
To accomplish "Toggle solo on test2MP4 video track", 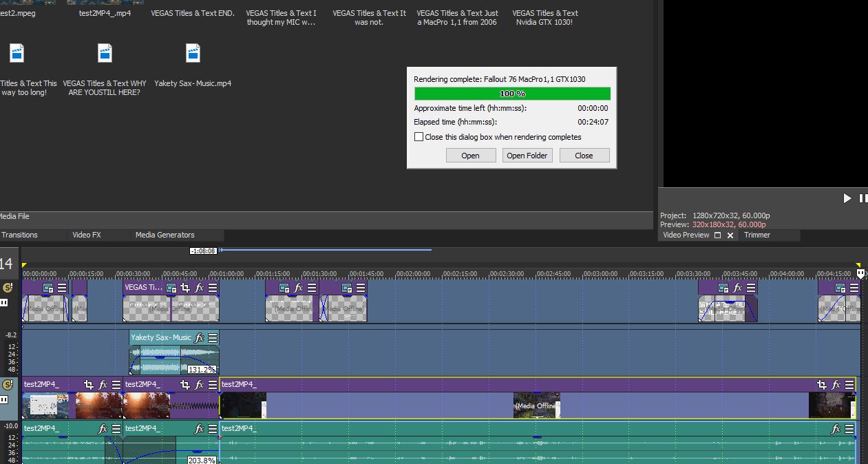I will [x=8, y=385].
